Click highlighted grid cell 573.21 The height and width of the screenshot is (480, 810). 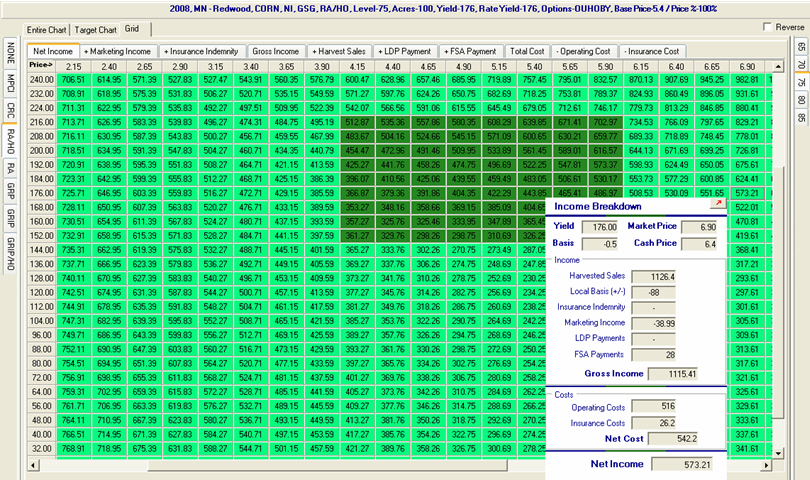tap(747, 193)
